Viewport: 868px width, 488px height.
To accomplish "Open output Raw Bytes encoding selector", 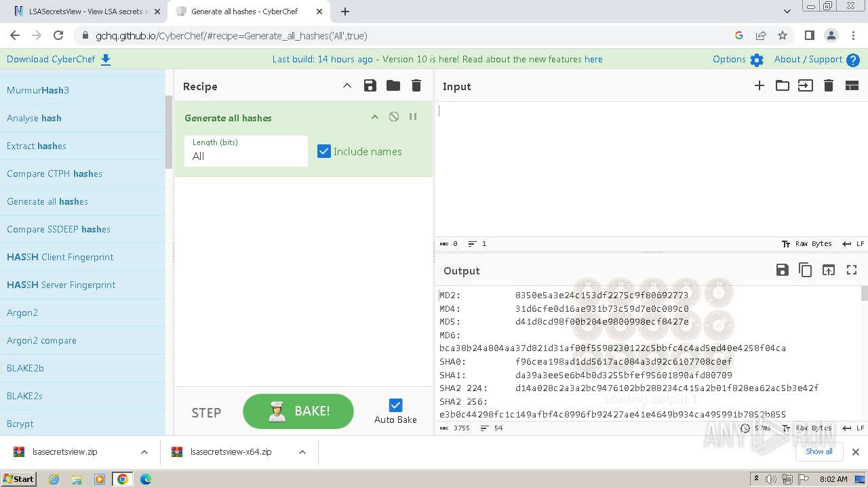I will 807,428.
